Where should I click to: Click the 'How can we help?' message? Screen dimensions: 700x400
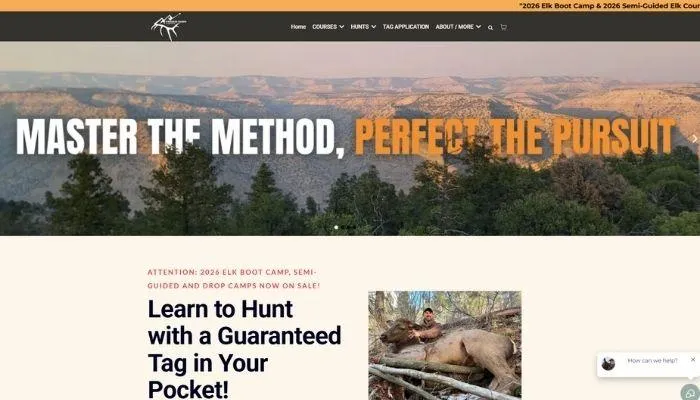click(652, 361)
